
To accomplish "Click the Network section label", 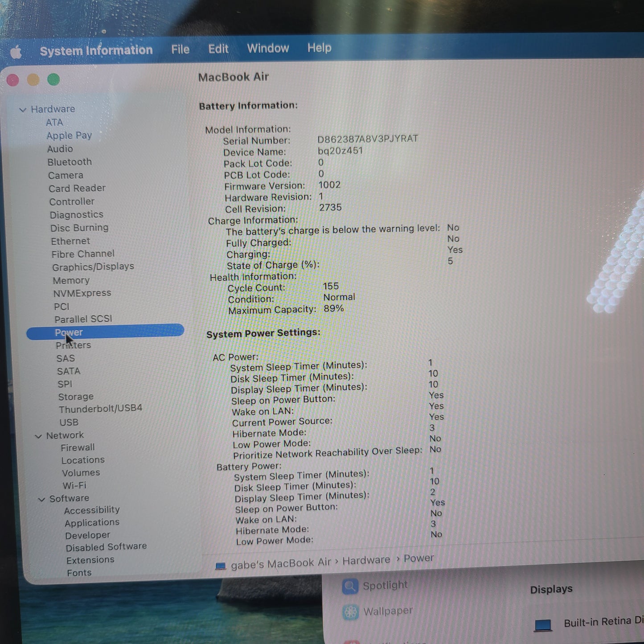I will click(65, 435).
